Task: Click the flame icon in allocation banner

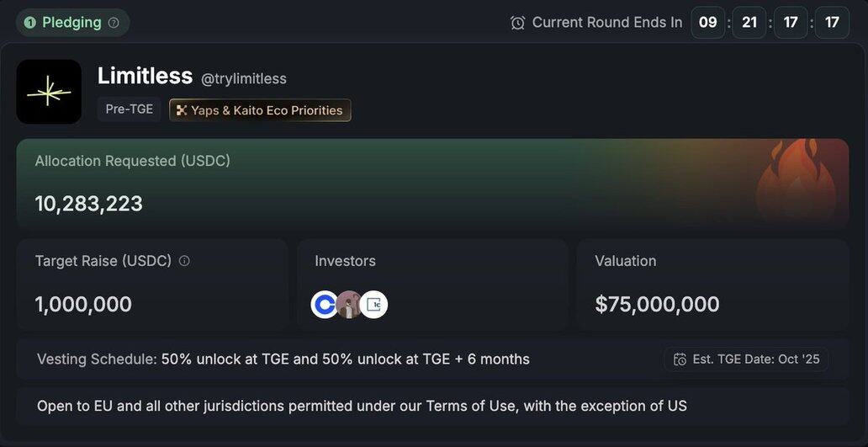Action: pos(796,180)
